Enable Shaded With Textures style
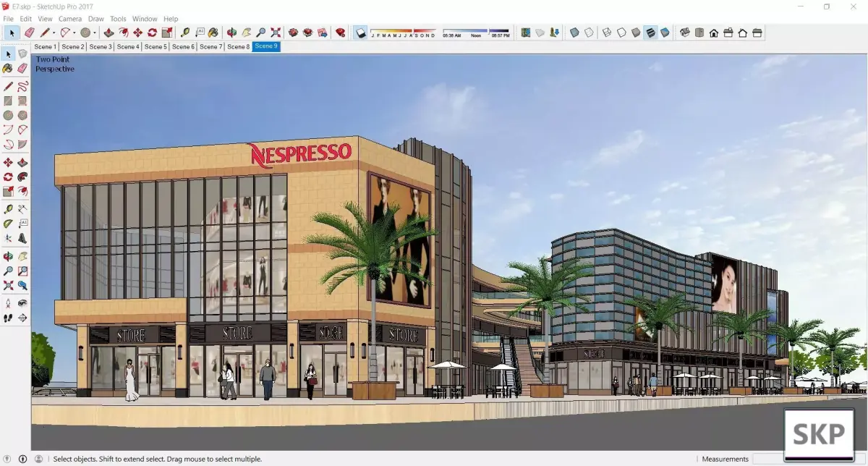The image size is (868, 466). point(650,33)
